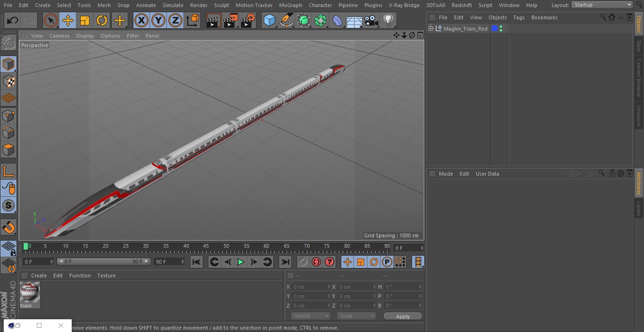The image size is (644, 332).
Task: Go to end of animation
Action: [285, 262]
